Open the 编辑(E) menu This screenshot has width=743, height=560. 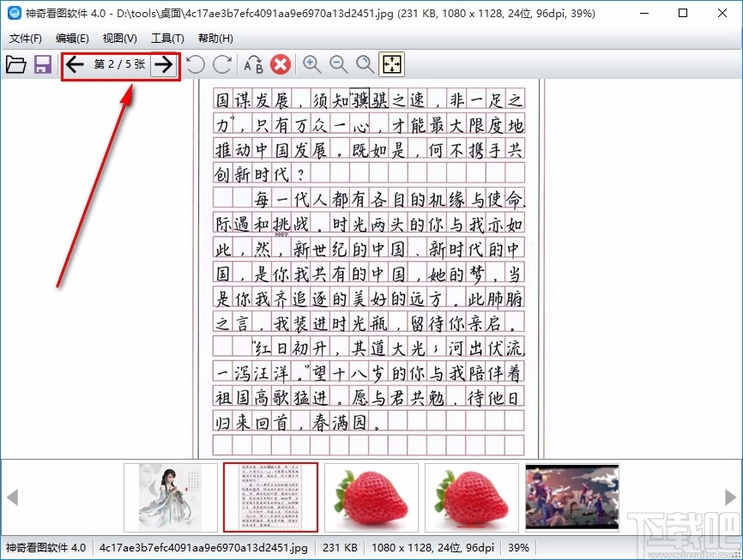point(72,39)
